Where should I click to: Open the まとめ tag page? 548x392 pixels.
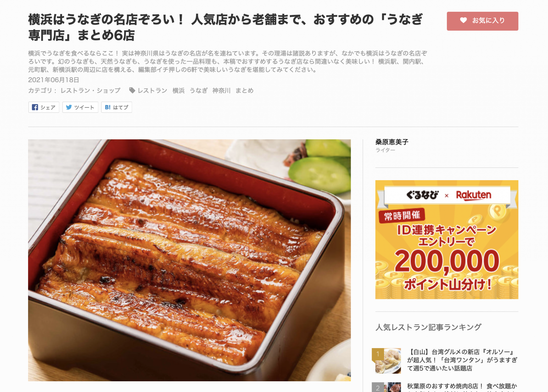[244, 91]
